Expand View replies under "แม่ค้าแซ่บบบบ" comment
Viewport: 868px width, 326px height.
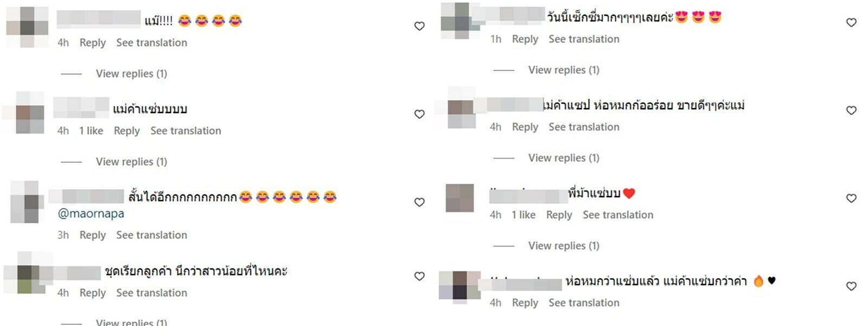pyautogui.click(x=131, y=161)
